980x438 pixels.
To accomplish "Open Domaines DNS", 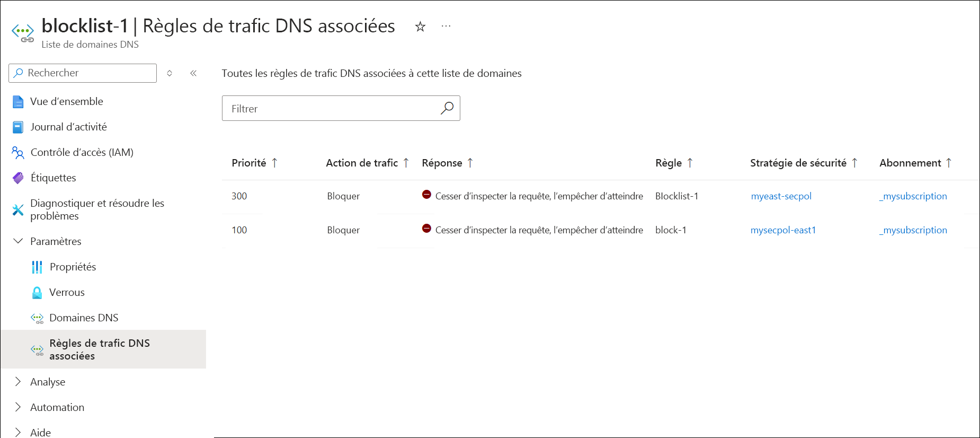I will pyautogui.click(x=84, y=318).
